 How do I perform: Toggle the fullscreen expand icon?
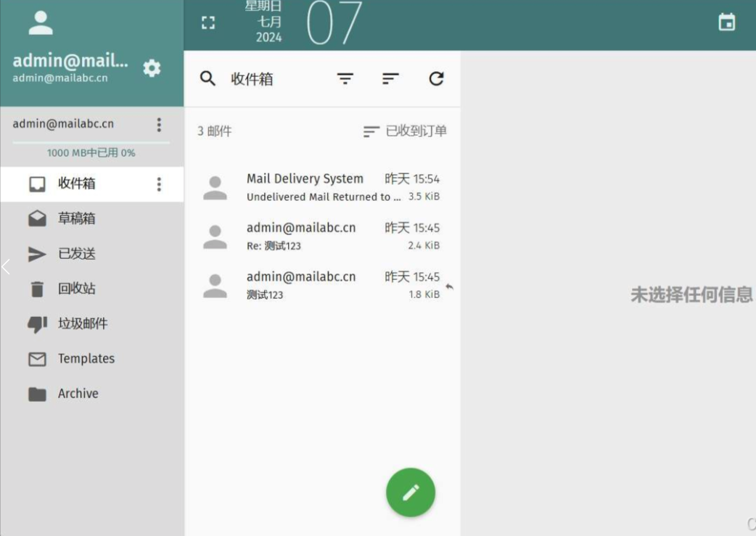coord(208,22)
